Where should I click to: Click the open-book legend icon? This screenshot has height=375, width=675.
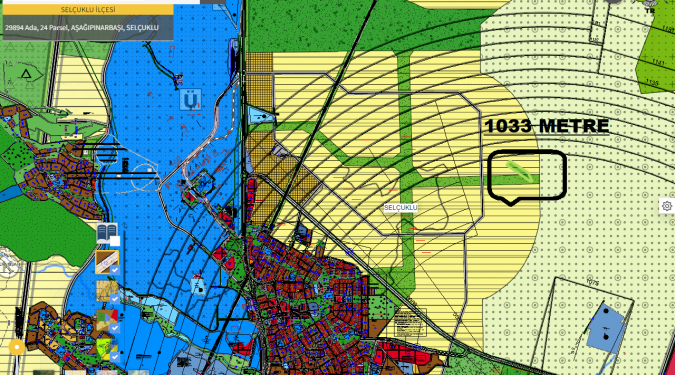click(x=106, y=233)
